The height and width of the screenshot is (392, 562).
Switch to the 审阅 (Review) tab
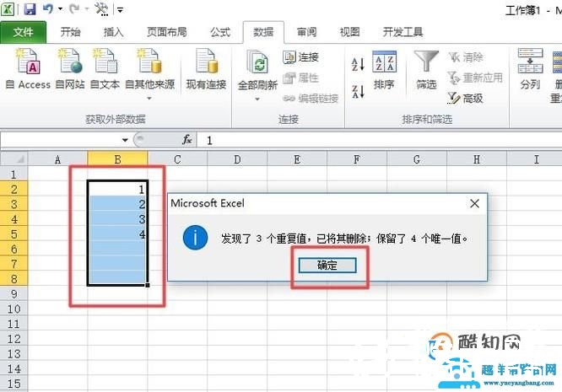(x=306, y=32)
